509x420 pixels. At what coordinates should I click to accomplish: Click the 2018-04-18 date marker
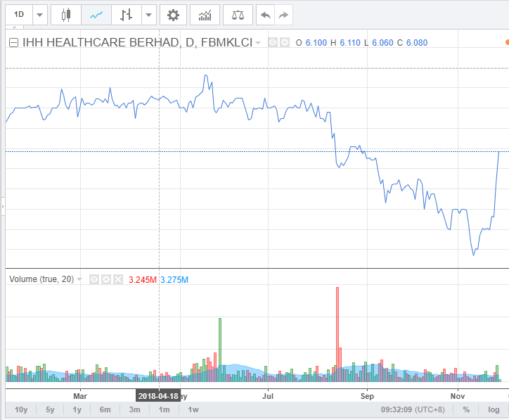[158, 396]
